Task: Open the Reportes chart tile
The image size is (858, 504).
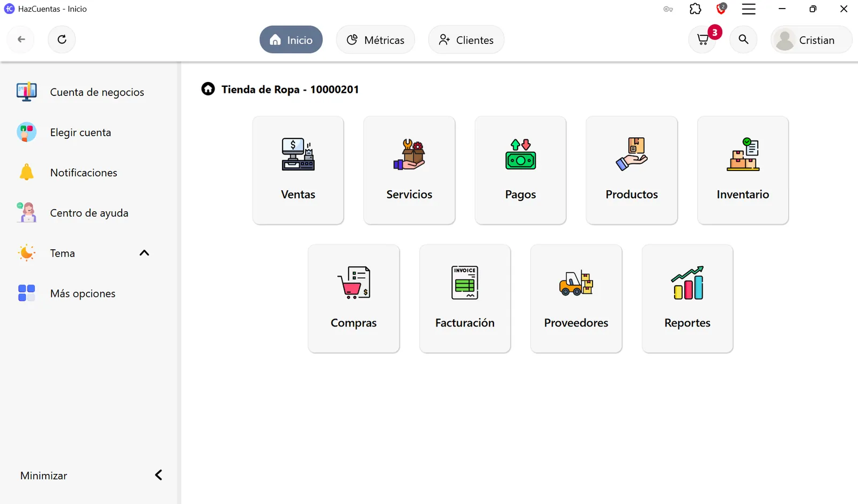Action: pos(687,299)
